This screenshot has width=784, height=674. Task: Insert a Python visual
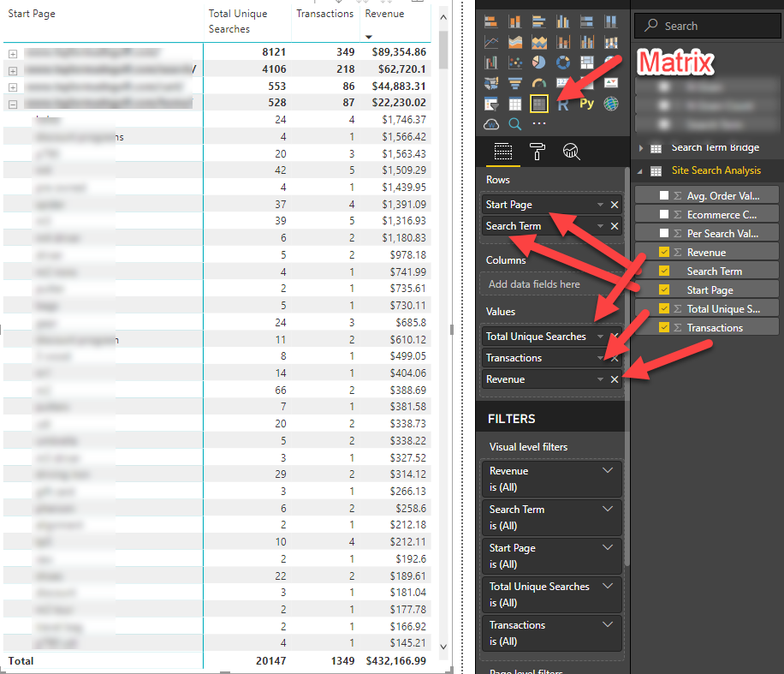click(x=586, y=104)
